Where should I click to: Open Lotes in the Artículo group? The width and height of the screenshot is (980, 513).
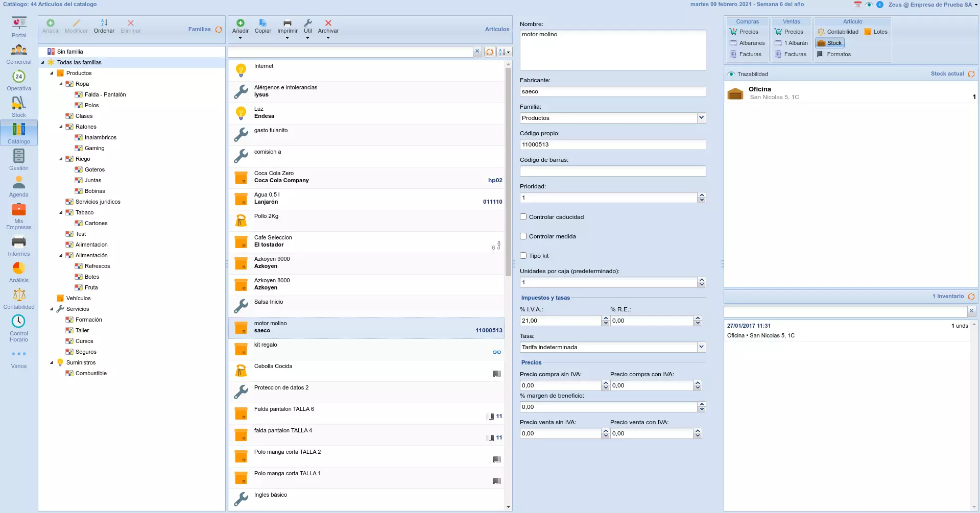(x=876, y=32)
